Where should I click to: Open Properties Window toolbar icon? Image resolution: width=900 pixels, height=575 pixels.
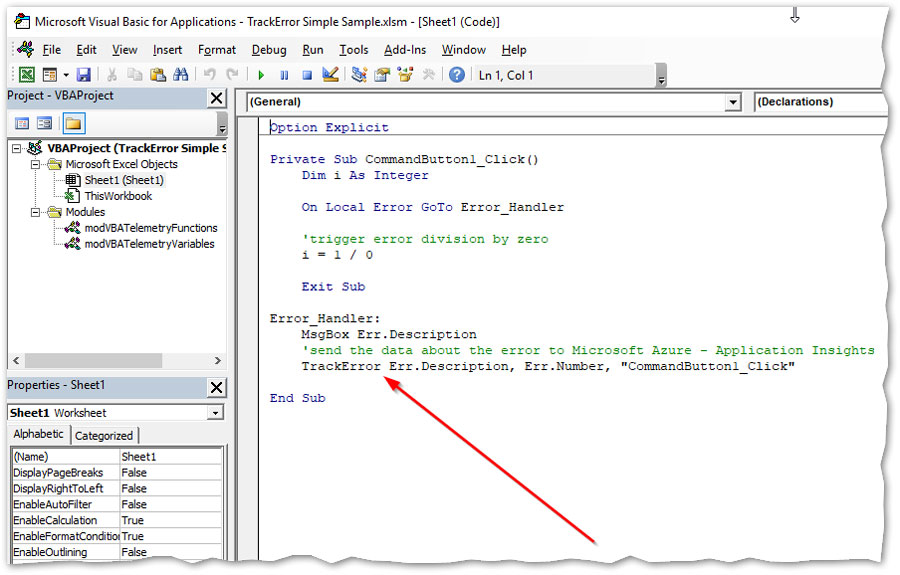[382, 75]
